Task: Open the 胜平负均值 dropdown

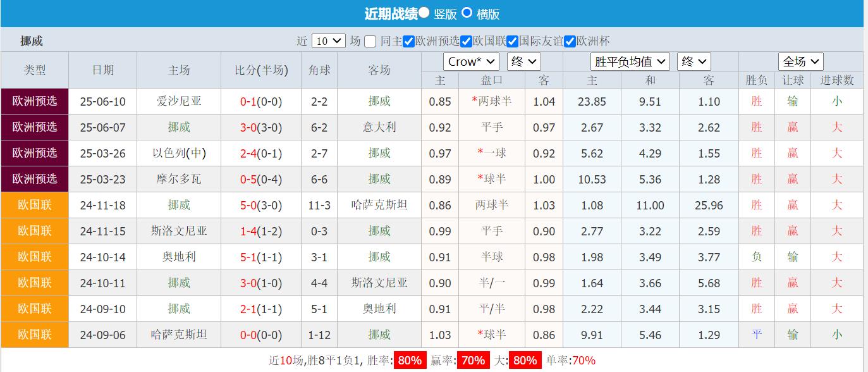Action: pos(630,61)
